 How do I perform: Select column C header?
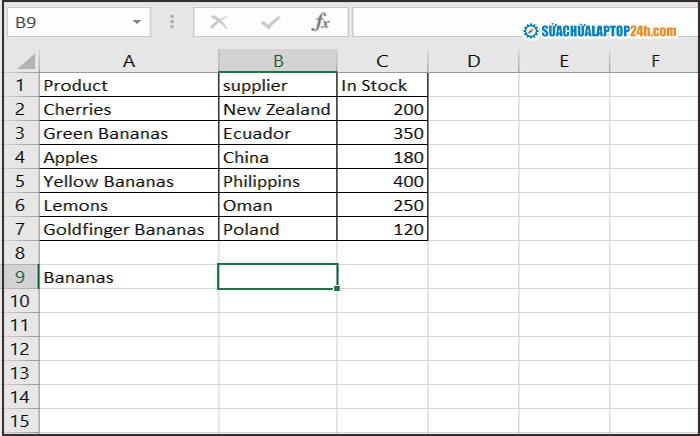click(382, 61)
